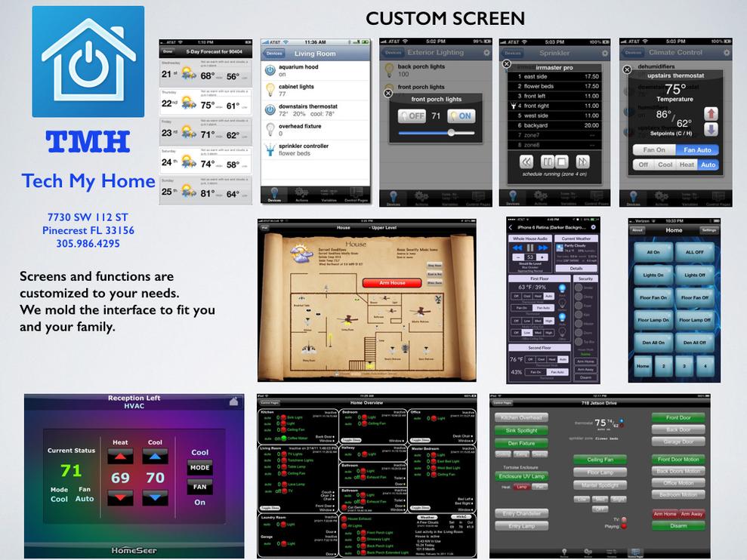
Task: Tap the aquarium hood power icon
Action: (270, 70)
